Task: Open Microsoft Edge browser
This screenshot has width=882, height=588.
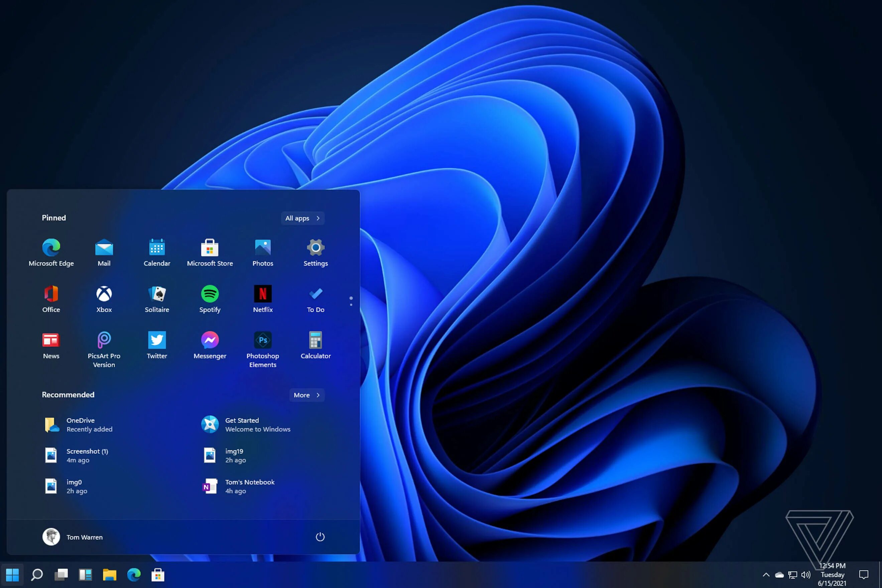Action: click(51, 252)
